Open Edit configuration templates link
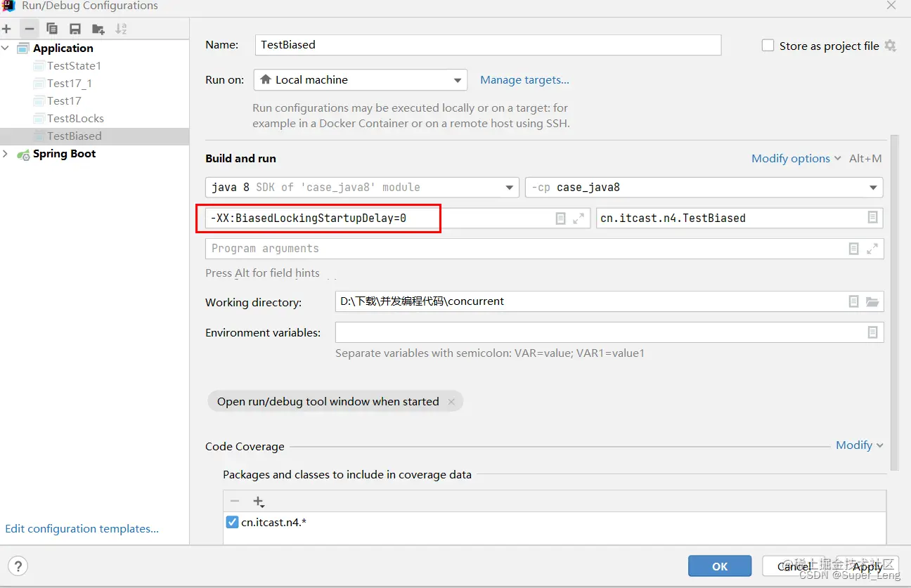 click(82, 529)
